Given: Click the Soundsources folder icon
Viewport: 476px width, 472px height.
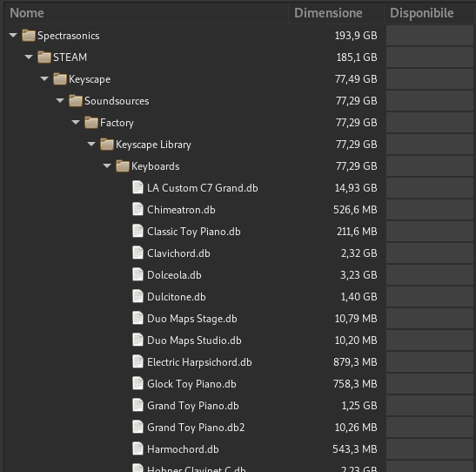Looking at the screenshot, I should pyautogui.click(x=76, y=100).
